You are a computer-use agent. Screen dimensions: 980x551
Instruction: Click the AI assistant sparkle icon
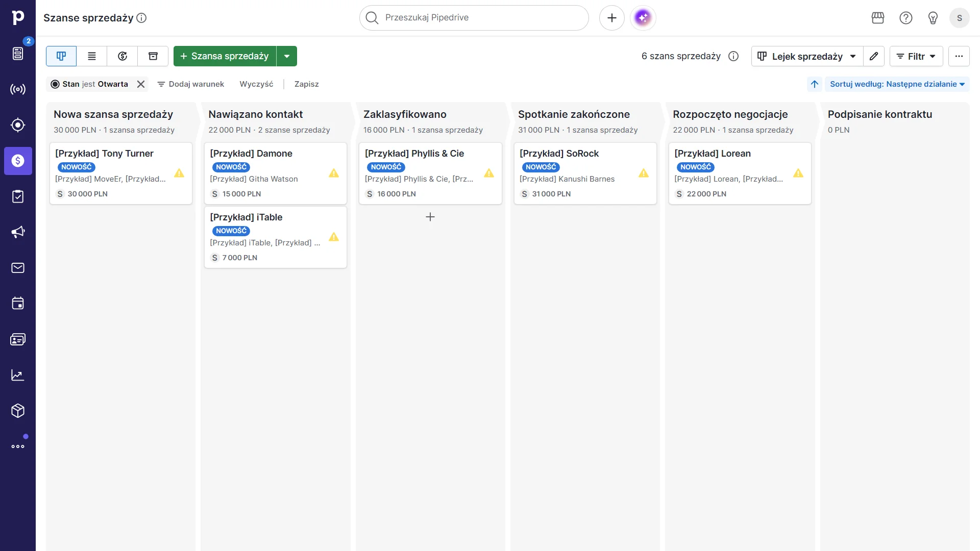click(643, 18)
